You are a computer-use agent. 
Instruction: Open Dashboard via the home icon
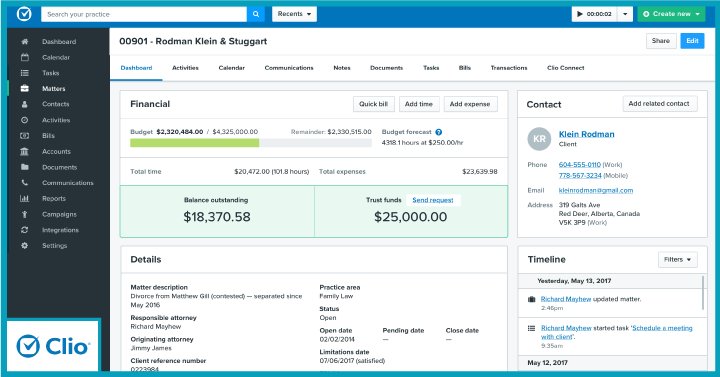point(25,42)
